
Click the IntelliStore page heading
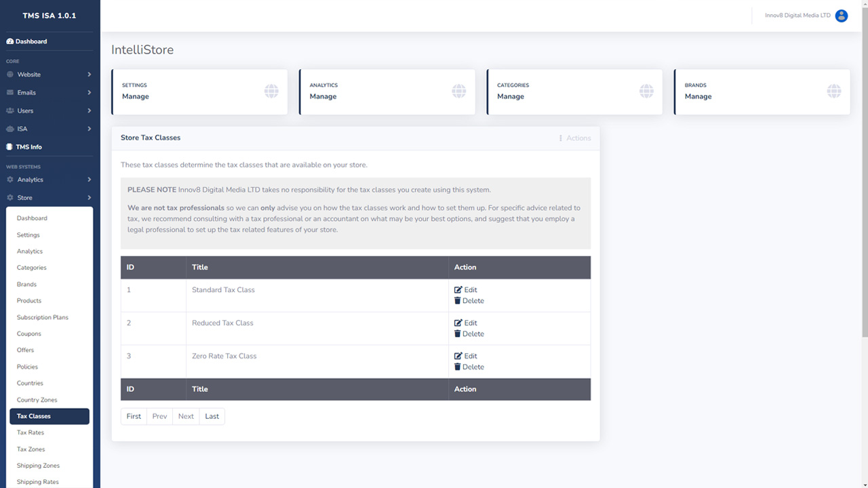pyautogui.click(x=142, y=50)
